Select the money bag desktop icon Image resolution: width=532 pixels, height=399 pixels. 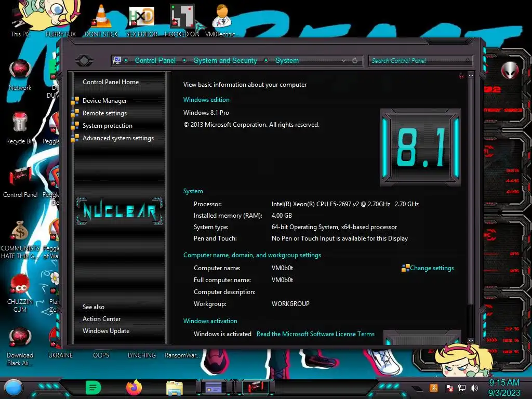20,240
